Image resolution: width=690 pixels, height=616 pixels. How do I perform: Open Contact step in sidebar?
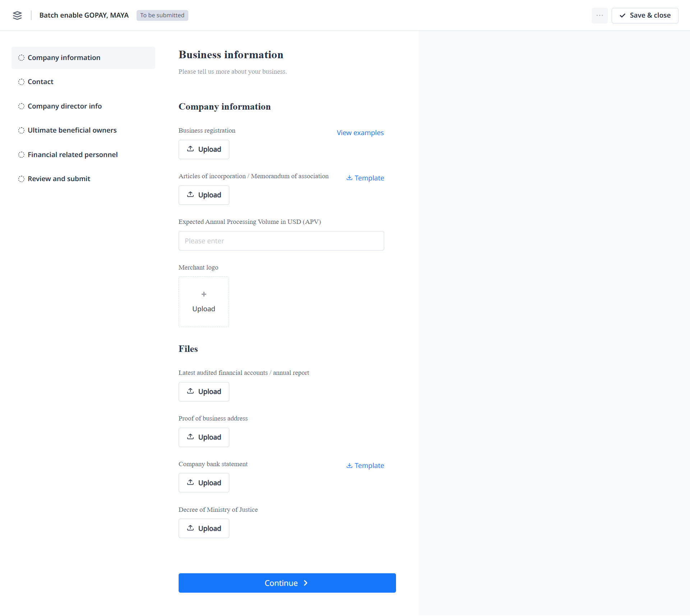[40, 82]
